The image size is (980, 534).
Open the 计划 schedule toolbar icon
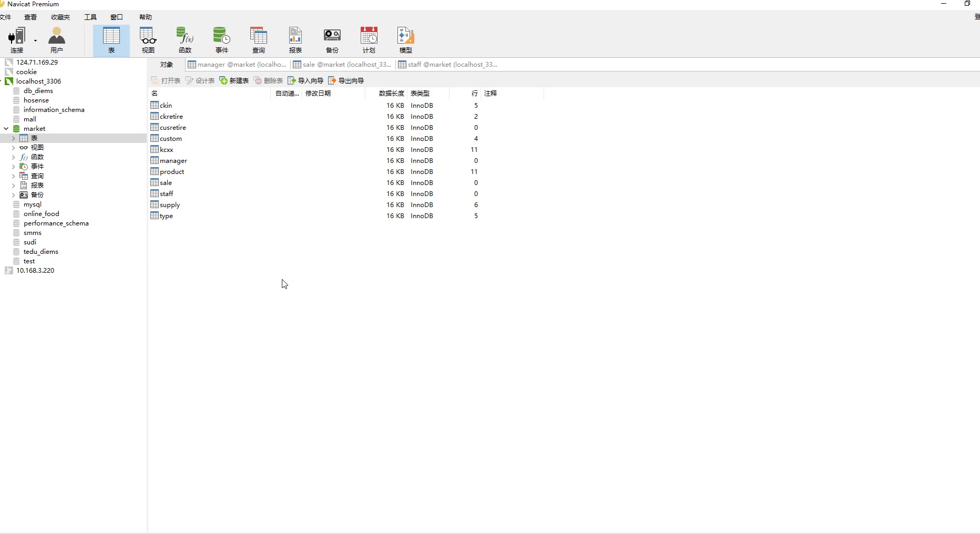point(369,40)
